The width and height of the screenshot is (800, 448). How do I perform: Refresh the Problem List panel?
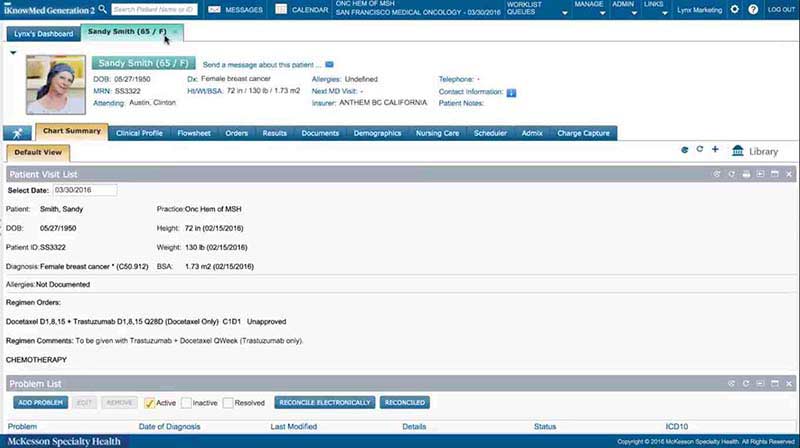pyautogui.click(x=745, y=383)
